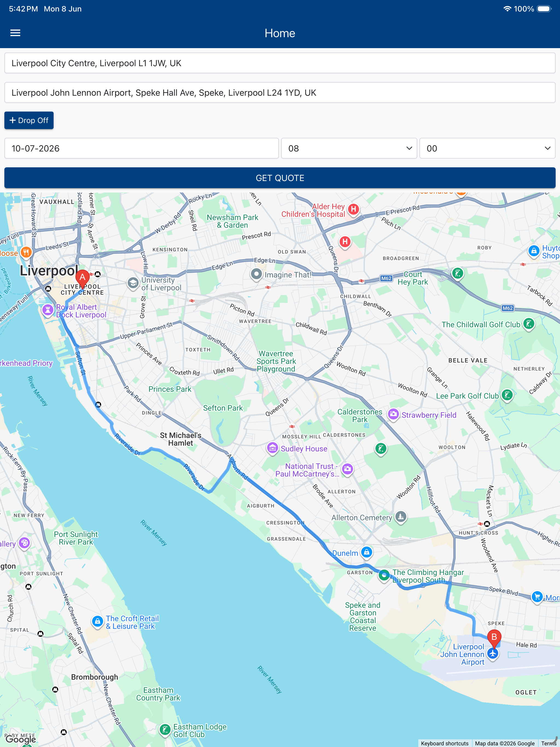This screenshot has height=747, width=560.
Task: Select the Dunelm shopping pin
Action: (366, 553)
